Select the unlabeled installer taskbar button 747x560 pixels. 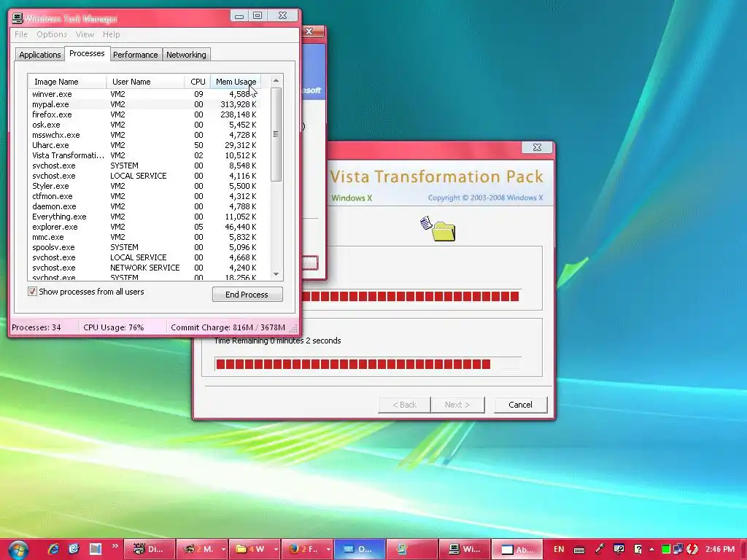pos(411,549)
